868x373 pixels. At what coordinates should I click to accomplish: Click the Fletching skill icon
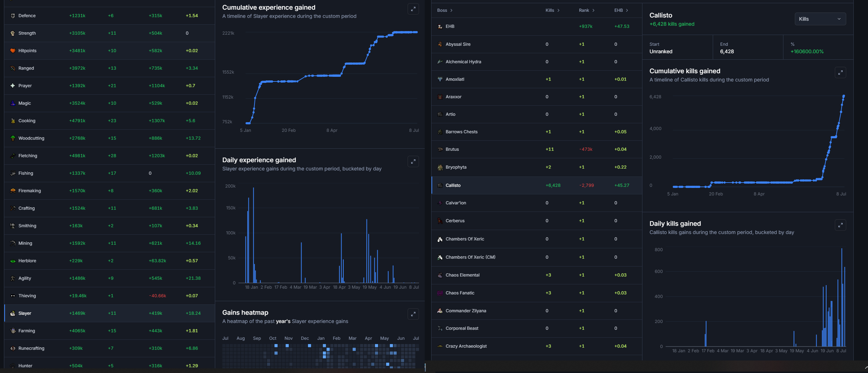13,156
